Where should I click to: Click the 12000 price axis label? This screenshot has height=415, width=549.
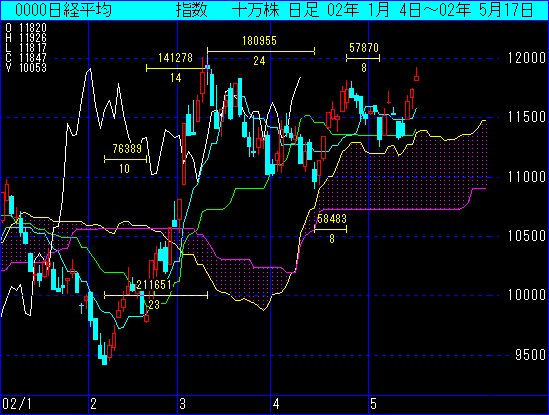(527, 58)
